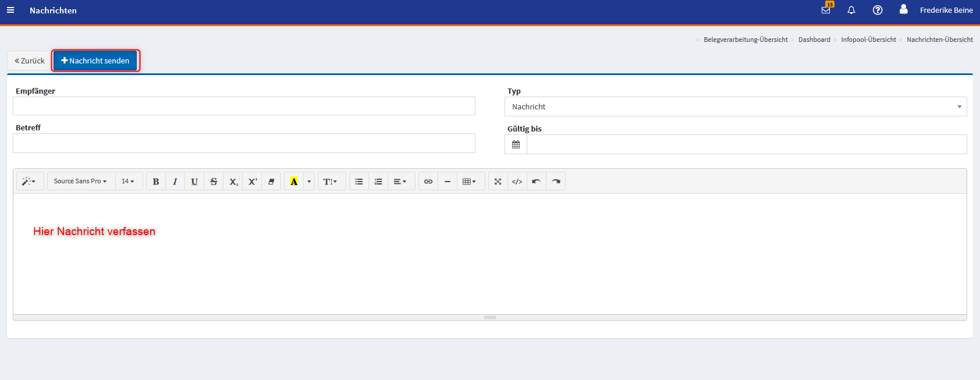Click into the Empfänger input field
This screenshot has height=380, width=980.
click(244, 106)
